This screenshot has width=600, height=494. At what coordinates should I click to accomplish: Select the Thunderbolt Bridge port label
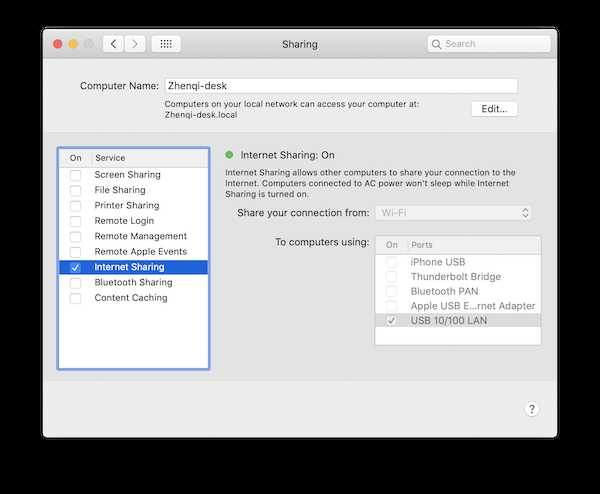(x=456, y=277)
